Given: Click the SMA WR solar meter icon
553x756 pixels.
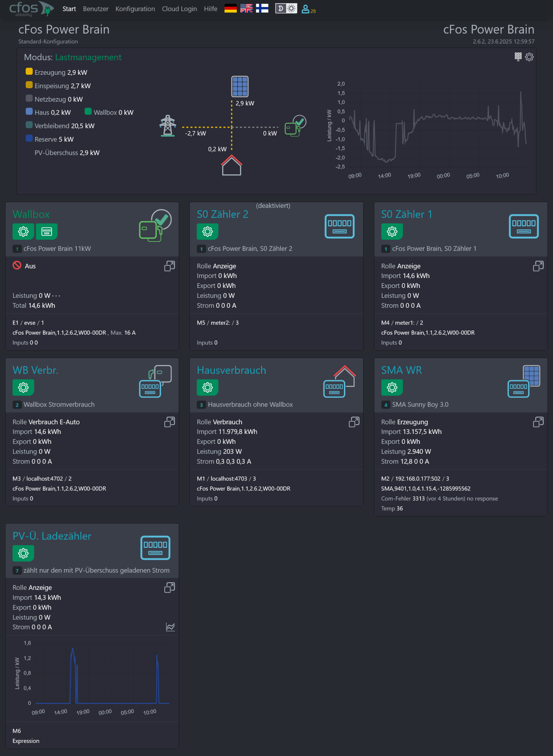Looking at the screenshot, I should pos(523,381).
